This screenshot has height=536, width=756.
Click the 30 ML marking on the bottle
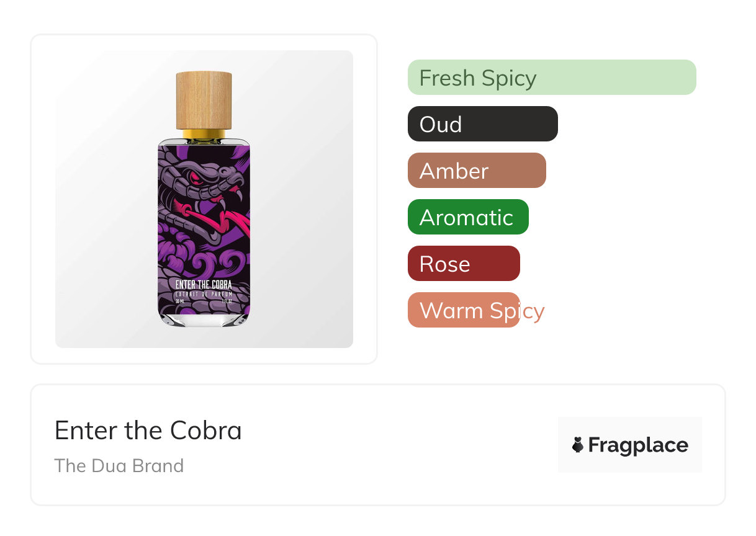(181, 301)
